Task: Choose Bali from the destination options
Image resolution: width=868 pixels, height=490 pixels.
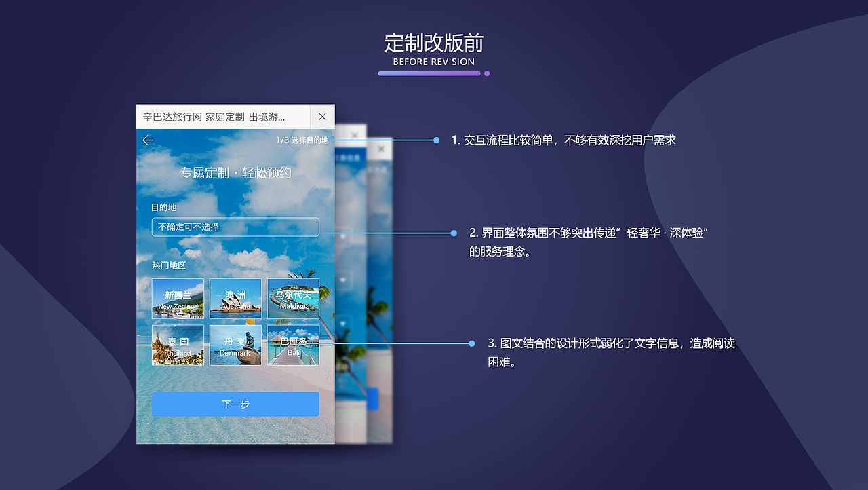Action: pos(293,345)
